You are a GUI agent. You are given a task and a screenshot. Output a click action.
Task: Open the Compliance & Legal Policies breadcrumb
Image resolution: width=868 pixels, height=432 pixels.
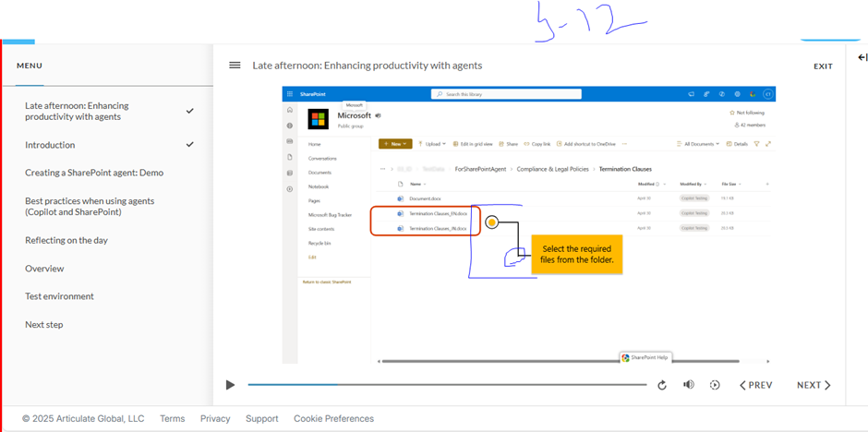tap(553, 169)
